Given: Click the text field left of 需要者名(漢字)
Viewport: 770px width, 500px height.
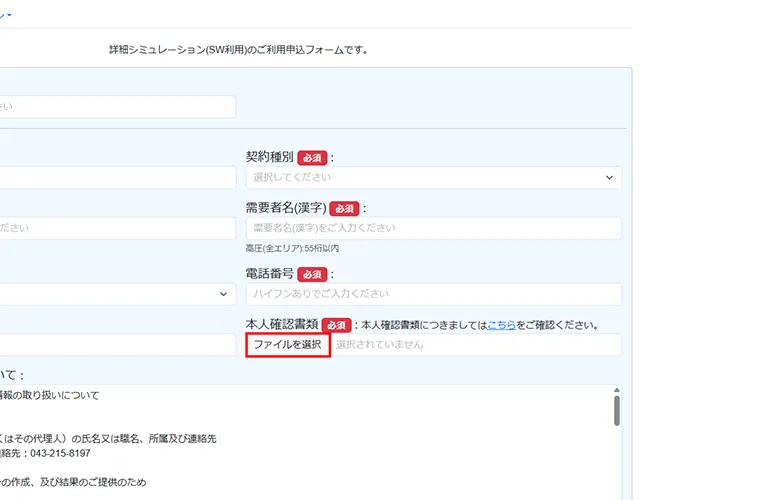Looking at the screenshot, I should pos(115,229).
